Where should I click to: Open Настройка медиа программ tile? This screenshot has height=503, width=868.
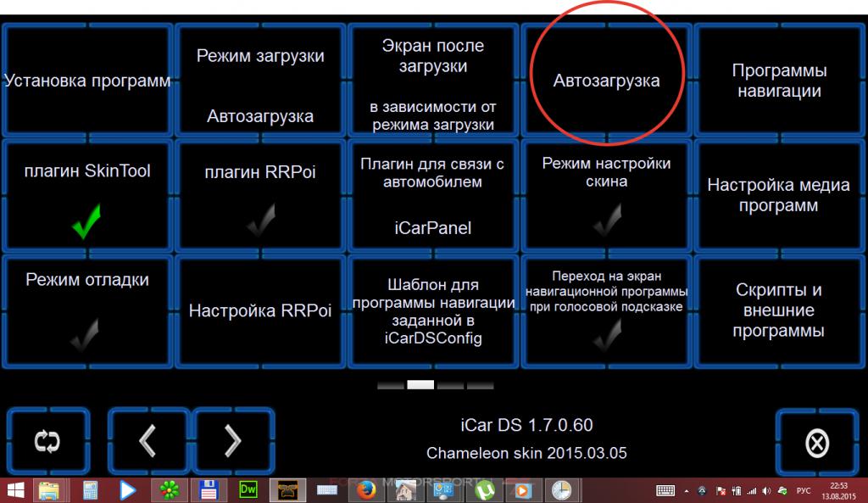coord(780,195)
